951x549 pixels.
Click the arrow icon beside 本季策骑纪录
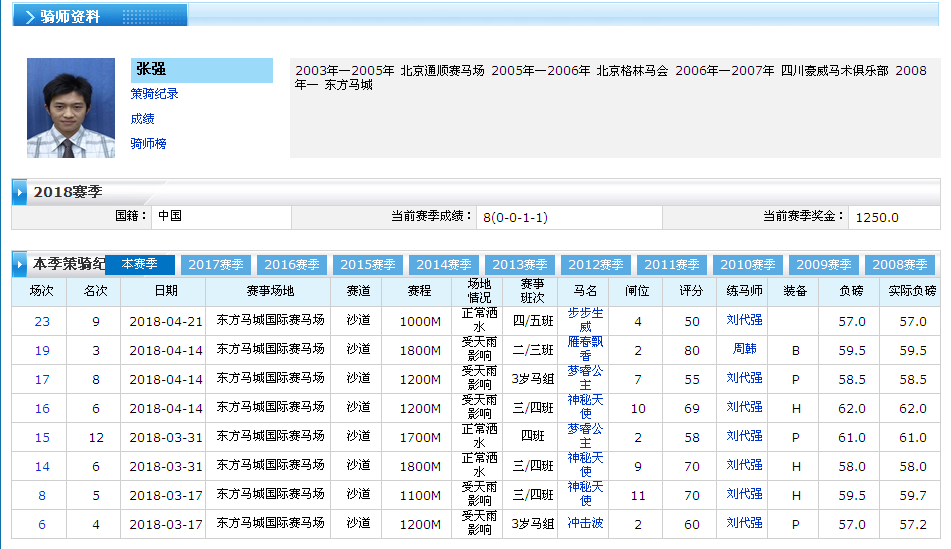tap(20, 265)
